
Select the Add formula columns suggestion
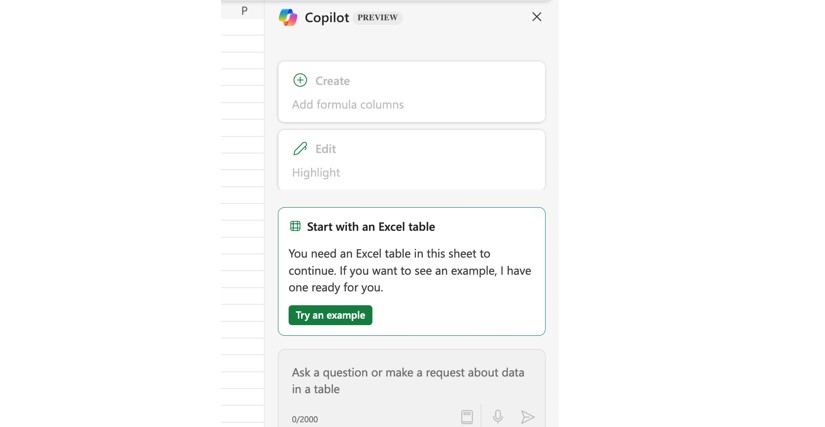348,104
